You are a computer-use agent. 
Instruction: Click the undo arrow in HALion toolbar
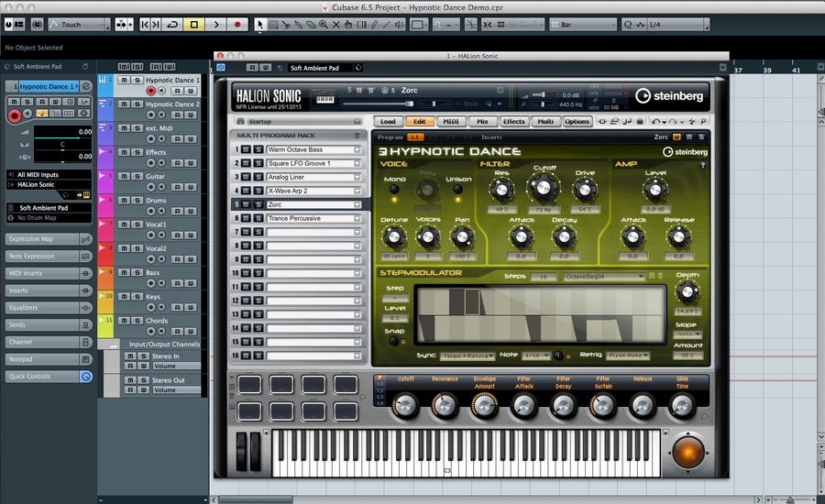tap(655, 122)
